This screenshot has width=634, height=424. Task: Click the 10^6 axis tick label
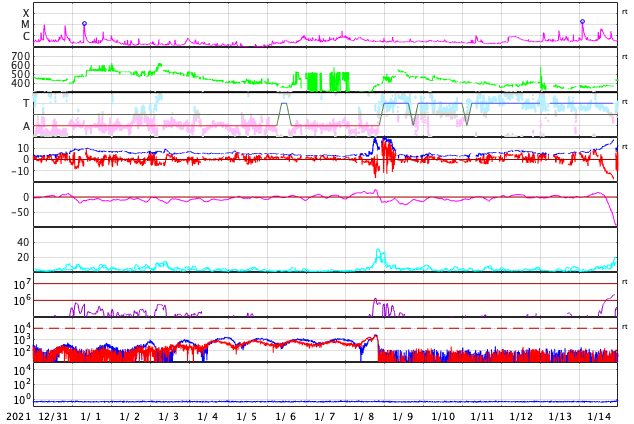pos(22,301)
